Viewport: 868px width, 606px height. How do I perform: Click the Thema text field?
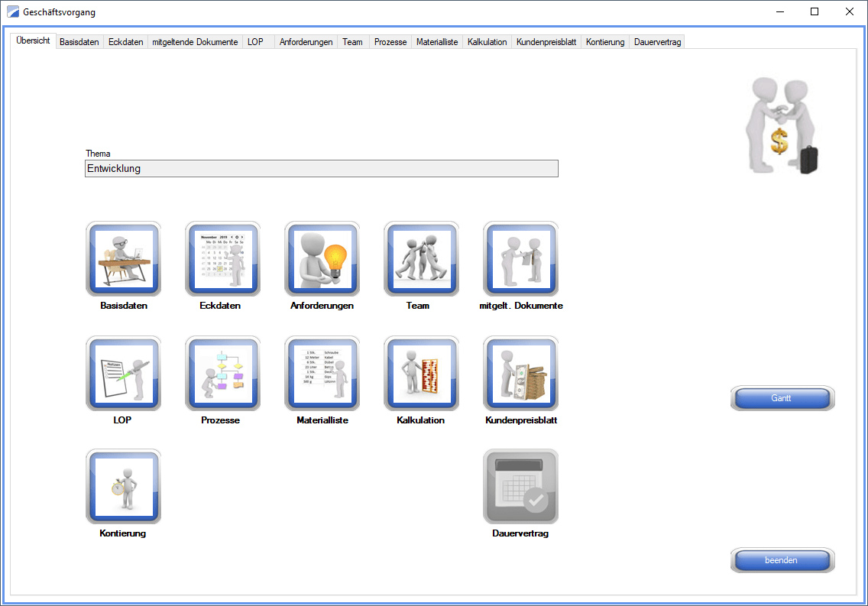(321, 169)
